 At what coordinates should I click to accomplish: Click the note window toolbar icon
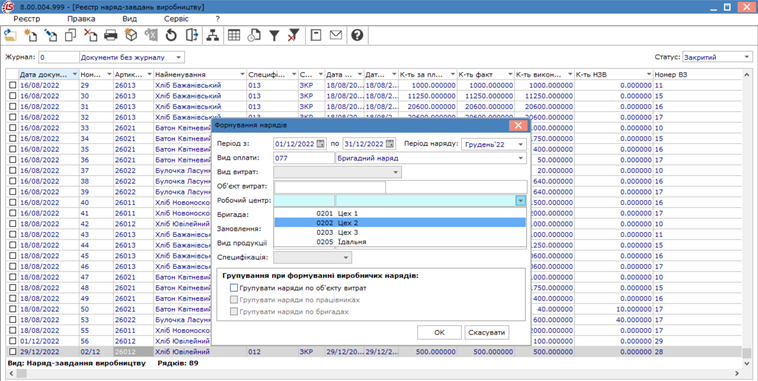coord(316,35)
